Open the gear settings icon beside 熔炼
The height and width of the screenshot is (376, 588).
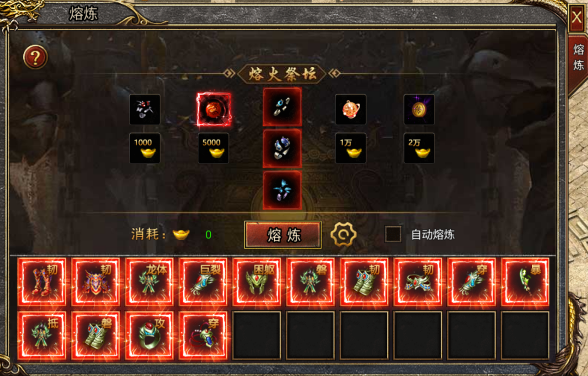click(343, 235)
